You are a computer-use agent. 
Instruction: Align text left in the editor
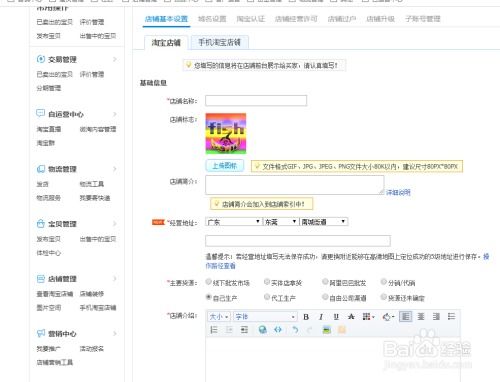tap(406, 316)
